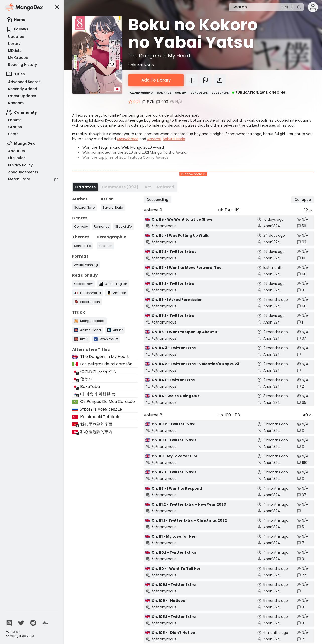
Task: Click the Home house icon
Action: [x=9, y=20]
